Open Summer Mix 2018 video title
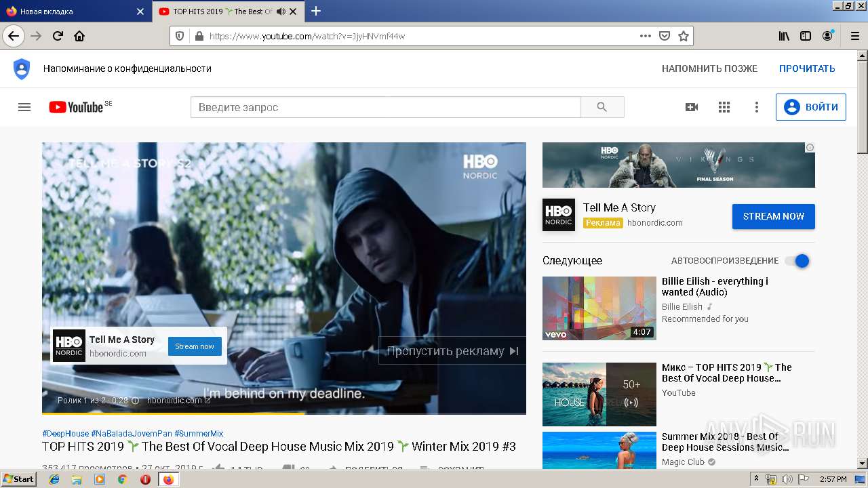This screenshot has width=868, height=488. pyautogui.click(x=726, y=442)
